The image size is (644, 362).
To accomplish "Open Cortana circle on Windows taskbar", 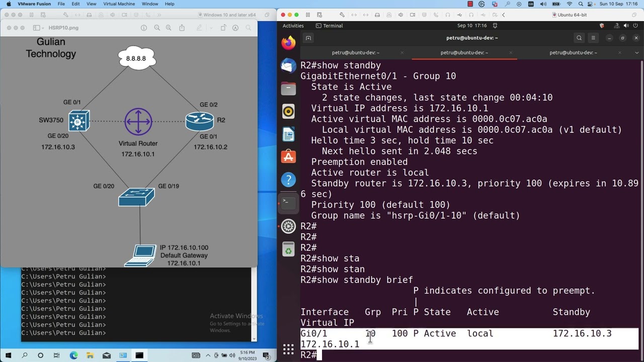I will click(41, 356).
